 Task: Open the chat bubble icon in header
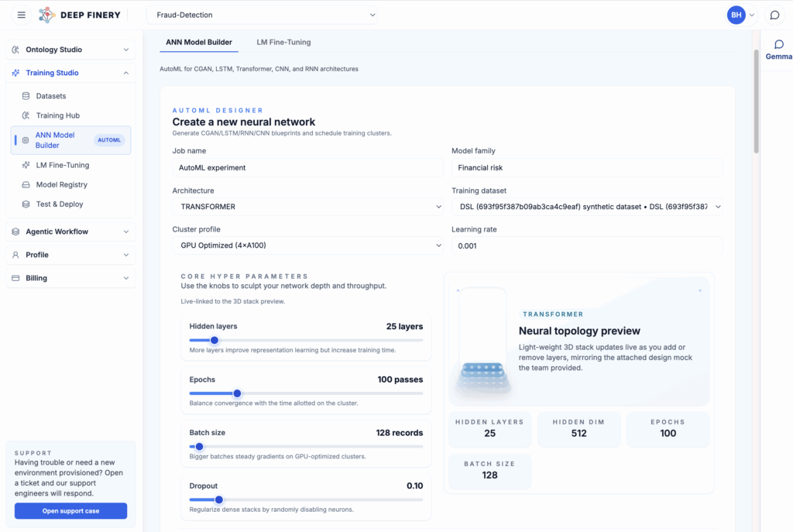pos(773,15)
